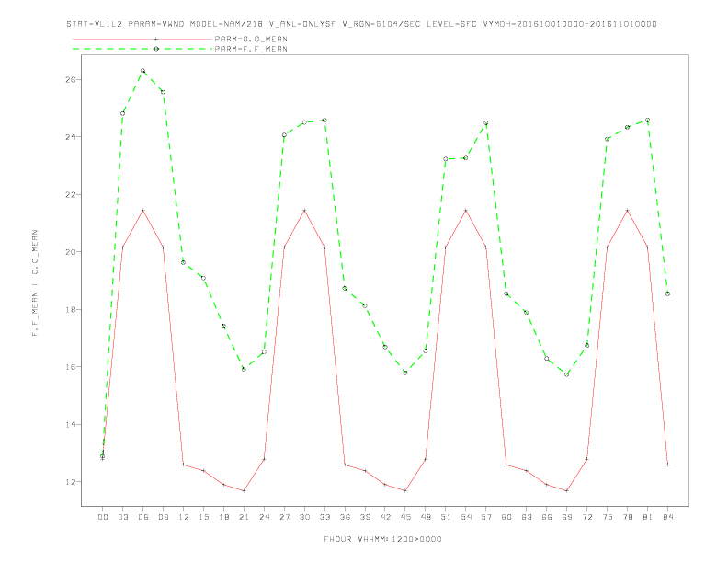Click x-axis tick label 21
Screen dimensions: 728x563
tap(244, 517)
